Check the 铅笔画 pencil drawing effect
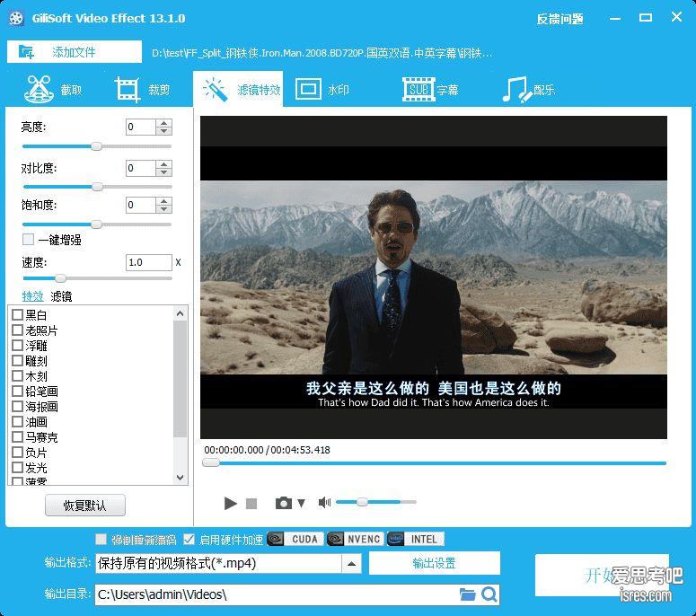696x616 pixels. pyautogui.click(x=17, y=391)
